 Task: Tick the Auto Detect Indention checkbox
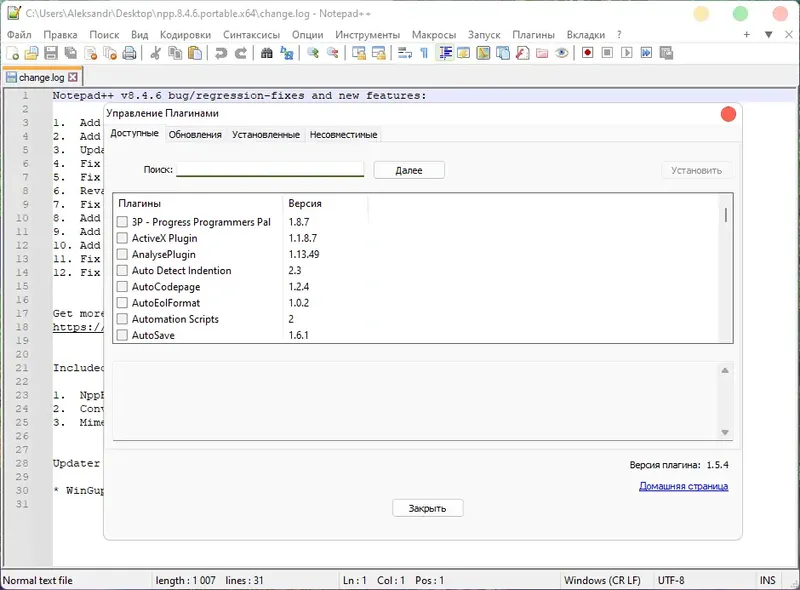[122, 270]
